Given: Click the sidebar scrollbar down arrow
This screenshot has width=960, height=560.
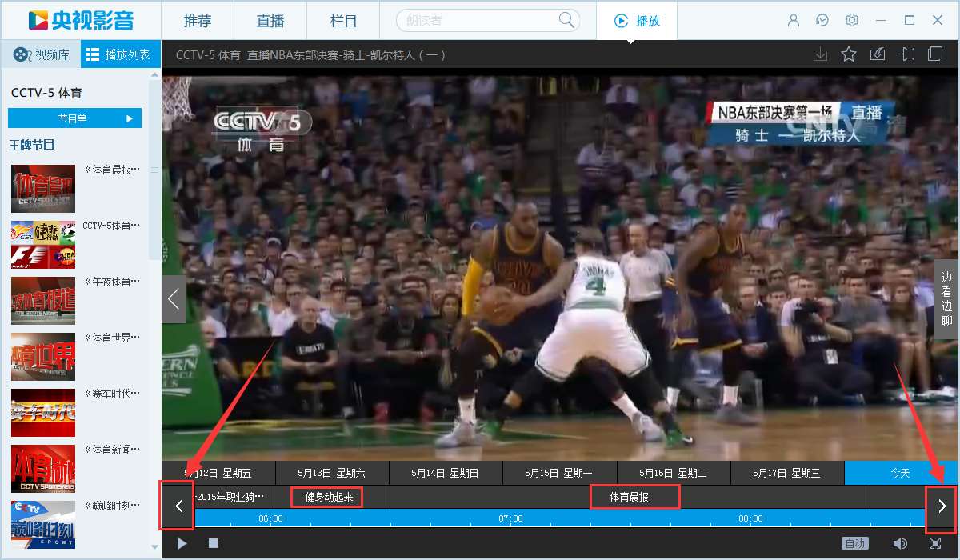Looking at the screenshot, I should click(154, 547).
